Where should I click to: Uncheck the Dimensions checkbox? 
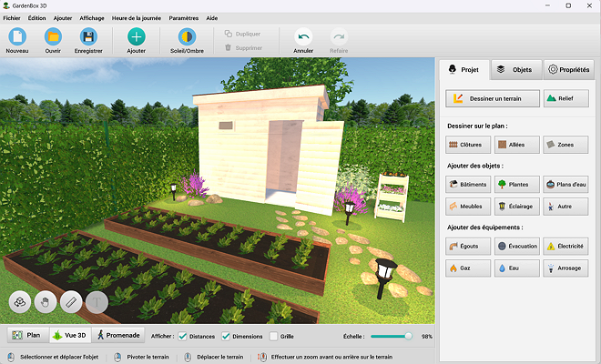tap(226, 337)
